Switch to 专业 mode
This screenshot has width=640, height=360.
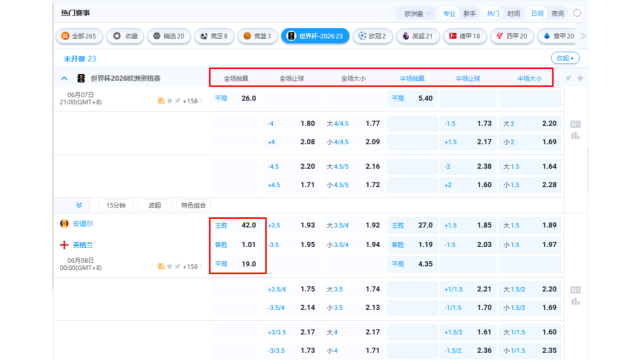[449, 13]
